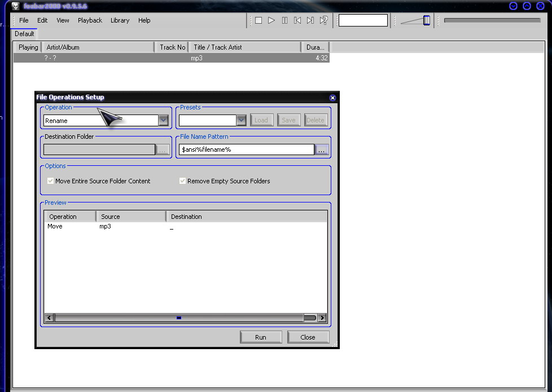Open the Library menu
This screenshot has width=552, height=392.
[120, 20]
